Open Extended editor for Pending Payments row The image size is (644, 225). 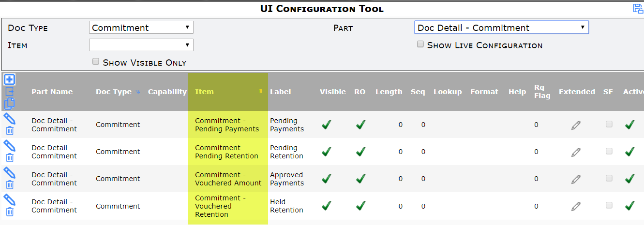click(575, 125)
